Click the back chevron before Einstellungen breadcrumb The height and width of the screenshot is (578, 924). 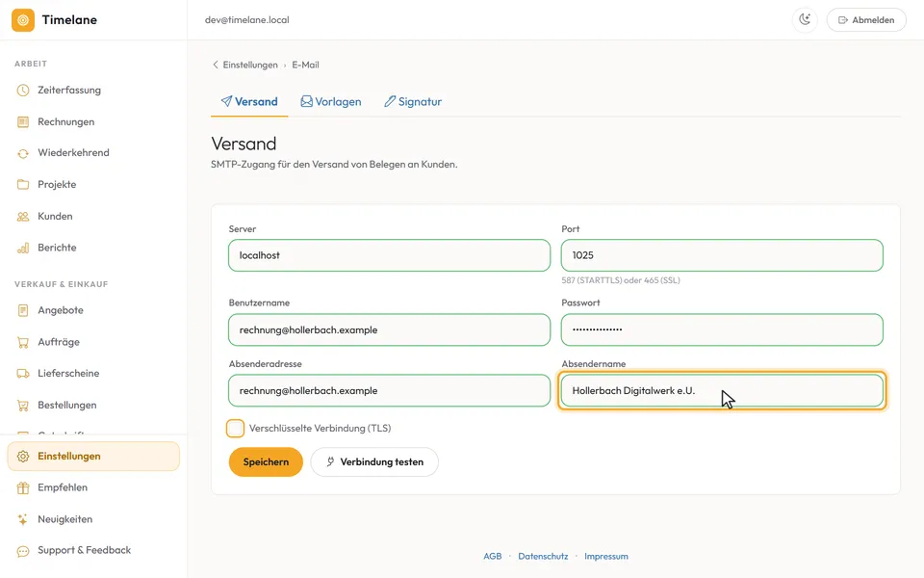(x=215, y=65)
